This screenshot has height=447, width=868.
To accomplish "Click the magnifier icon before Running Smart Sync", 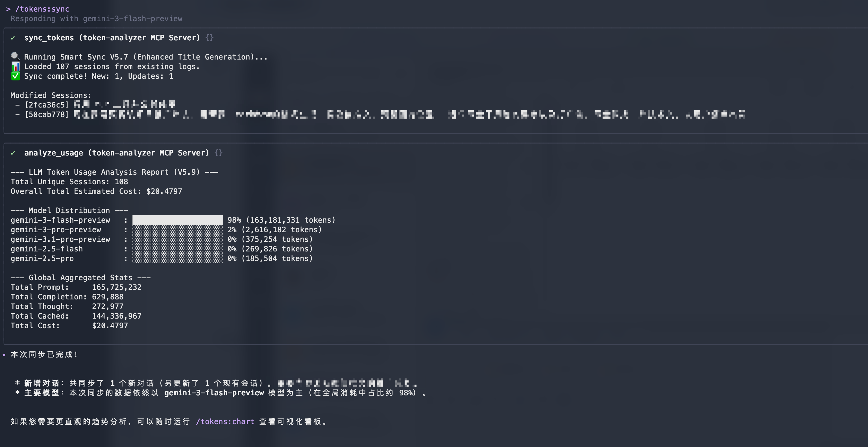I will 15,56.
